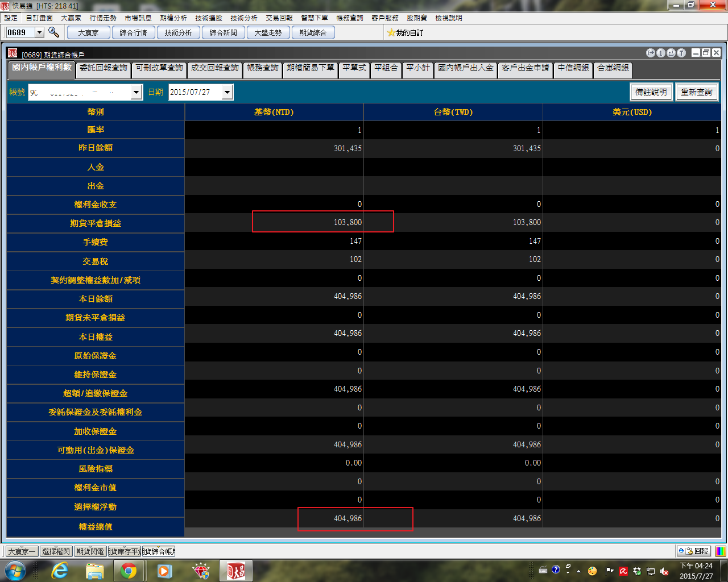Viewport: 728px width, 582px height.
Task: Click the round add-window plus icon
Action: tap(671, 53)
